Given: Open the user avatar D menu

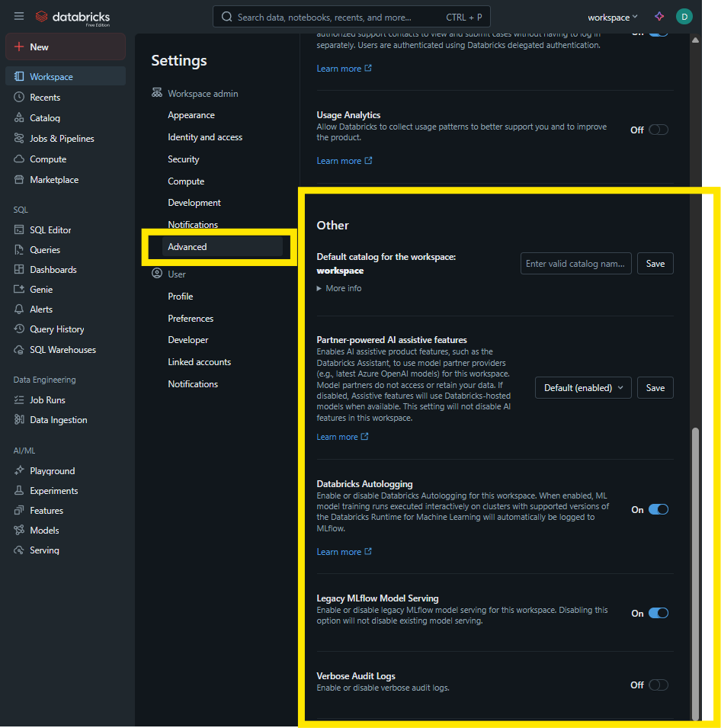Looking at the screenshot, I should coord(684,17).
